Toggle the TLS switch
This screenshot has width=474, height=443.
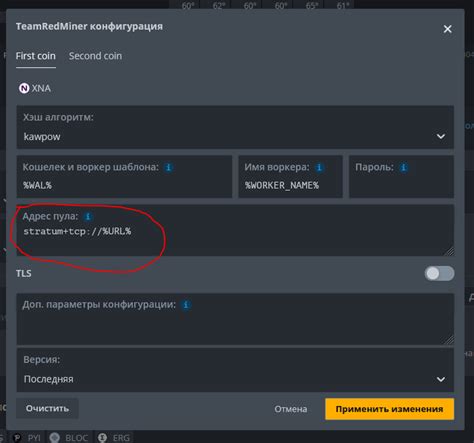tap(439, 274)
